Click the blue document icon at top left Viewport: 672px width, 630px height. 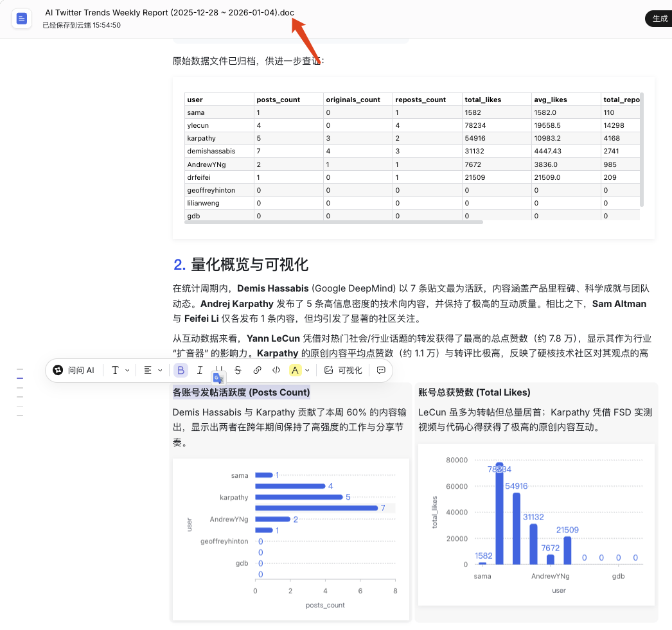22,19
